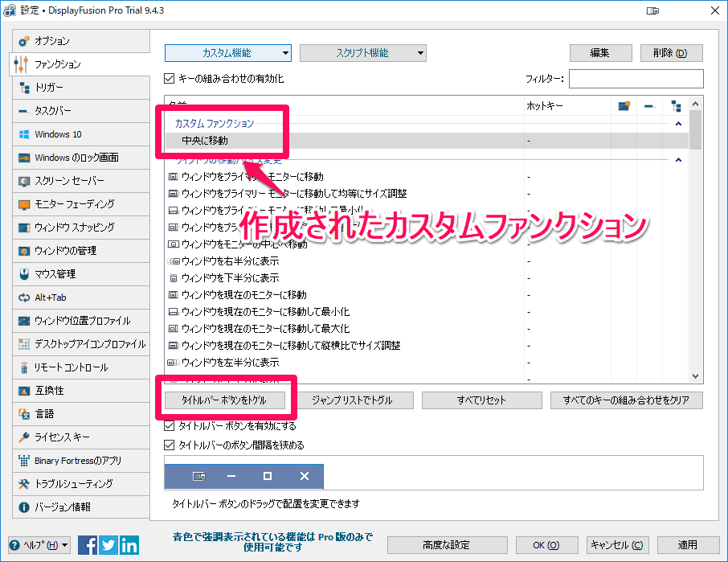Click the jump list column header icon
This screenshot has width=728, height=562.
coord(649,106)
